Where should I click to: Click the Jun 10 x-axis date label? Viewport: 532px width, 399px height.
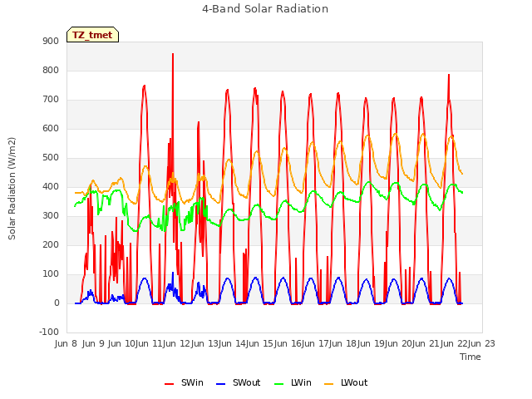[120, 343]
